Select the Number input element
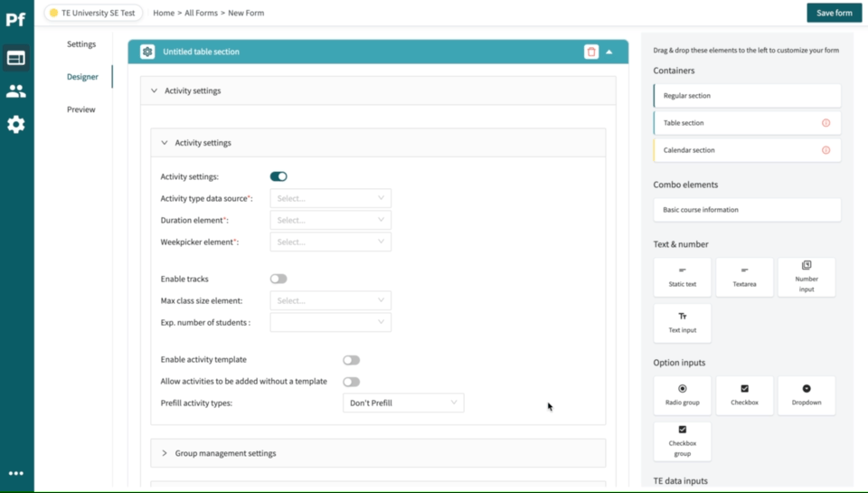Image resolution: width=868 pixels, height=493 pixels. (807, 277)
